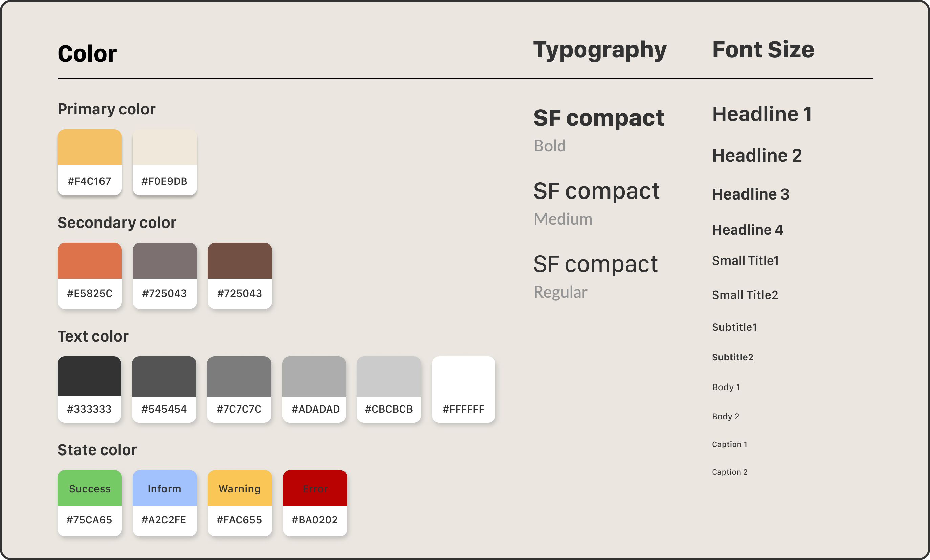Screen dimensions: 930x560
Task: Click the Secondary color section label
Action: [117, 223]
